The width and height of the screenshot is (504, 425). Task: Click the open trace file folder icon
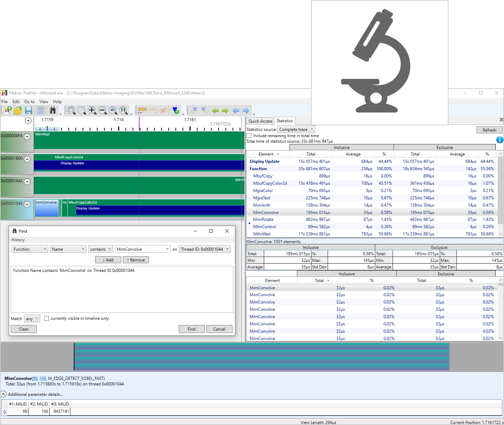click(18, 110)
